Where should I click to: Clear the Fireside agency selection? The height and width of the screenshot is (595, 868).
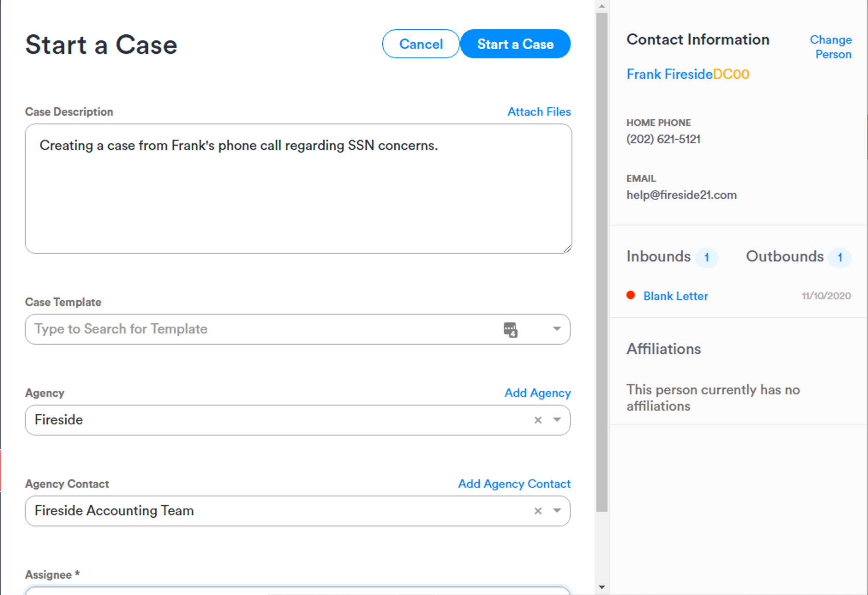pyautogui.click(x=538, y=420)
